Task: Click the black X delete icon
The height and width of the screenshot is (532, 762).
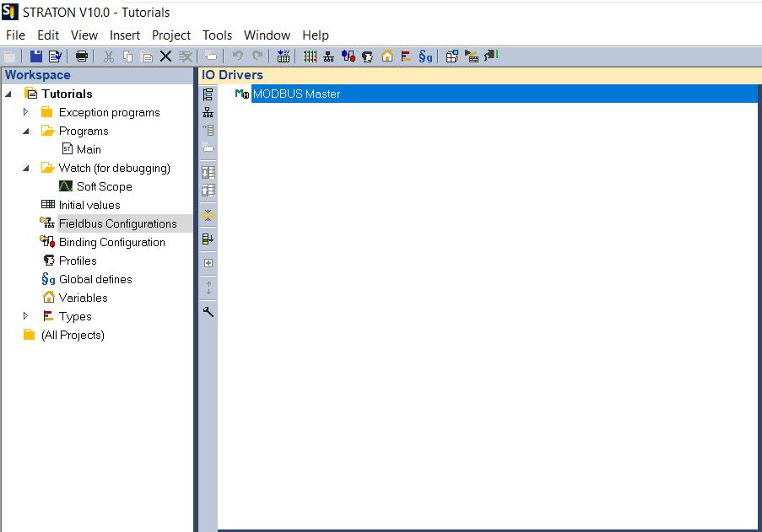Action: (165, 56)
